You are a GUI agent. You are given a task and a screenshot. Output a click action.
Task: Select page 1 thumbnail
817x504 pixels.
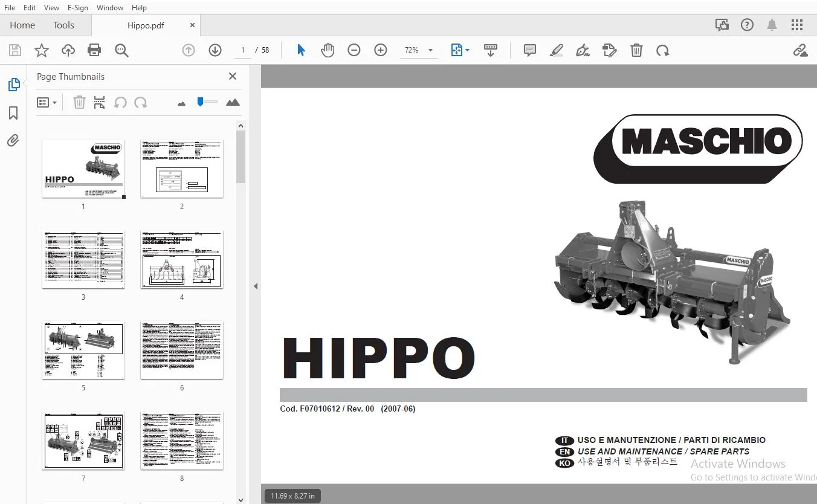tap(83, 169)
